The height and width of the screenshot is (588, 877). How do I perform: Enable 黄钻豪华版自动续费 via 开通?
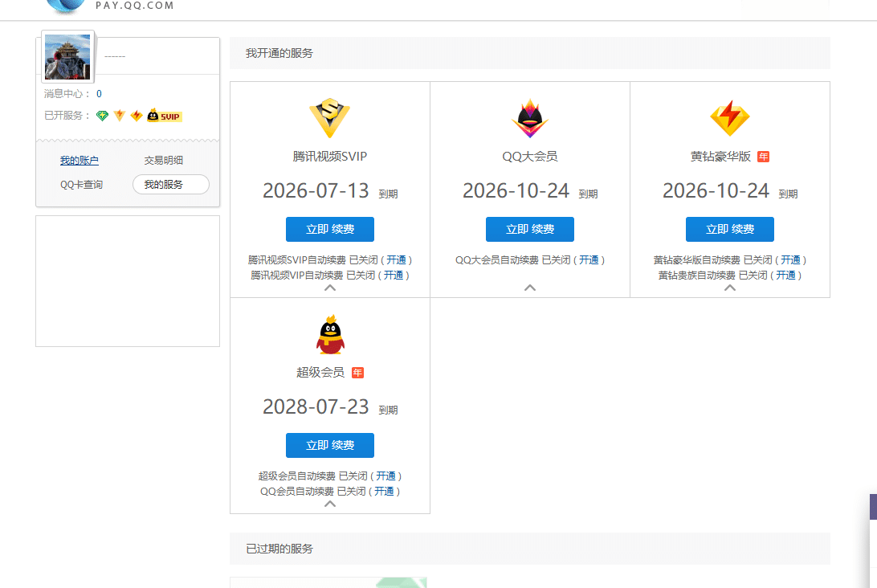791,260
